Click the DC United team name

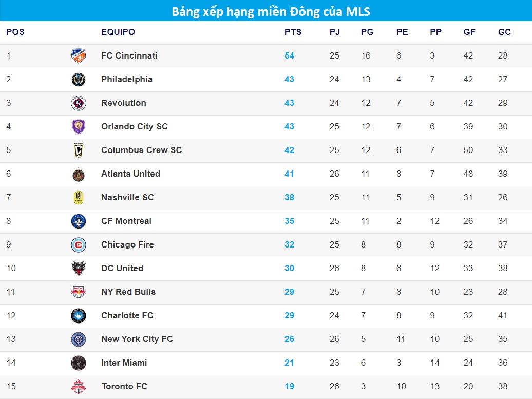click(x=122, y=268)
